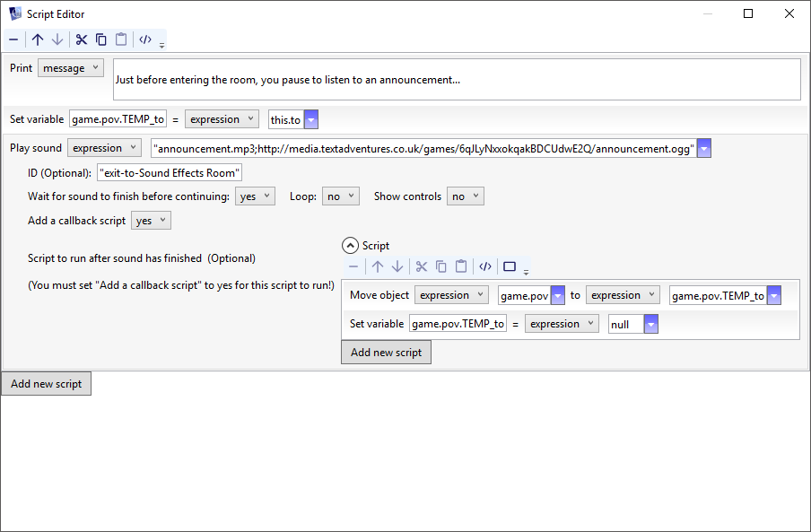This screenshot has width=811, height=532.
Task: Open game.pov expression helper dropdown
Action: tap(558, 296)
